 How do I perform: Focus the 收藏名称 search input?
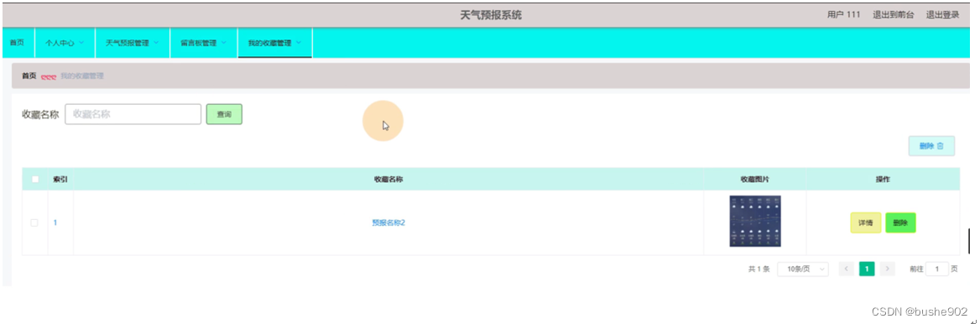pos(133,114)
